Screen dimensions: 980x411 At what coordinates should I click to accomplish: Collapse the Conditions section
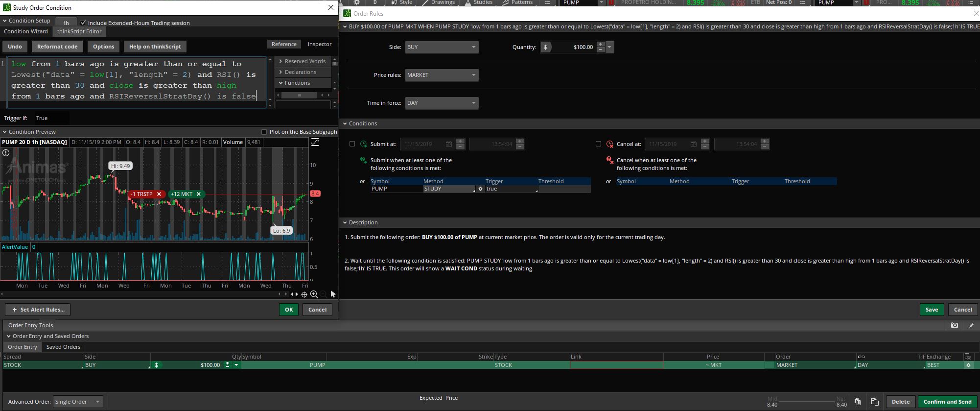coord(345,123)
